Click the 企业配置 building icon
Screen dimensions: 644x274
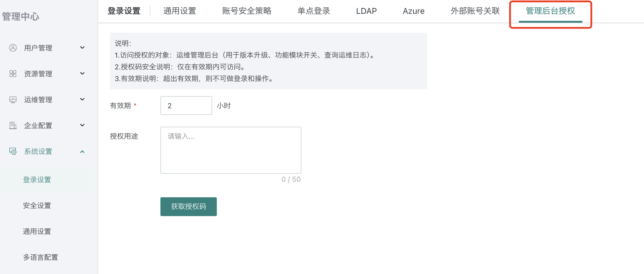[x=13, y=125]
